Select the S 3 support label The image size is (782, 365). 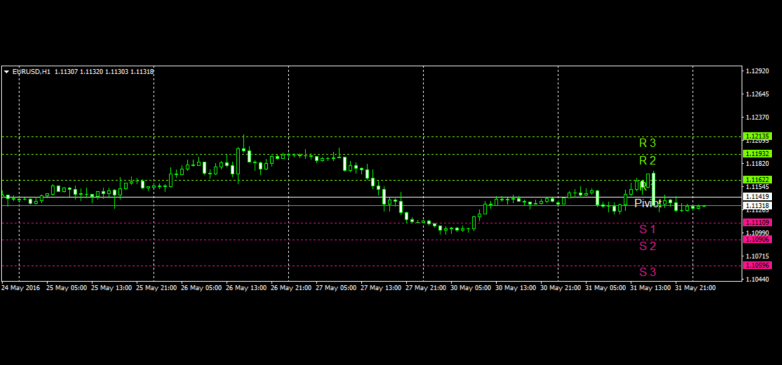click(x=648, y=272)
